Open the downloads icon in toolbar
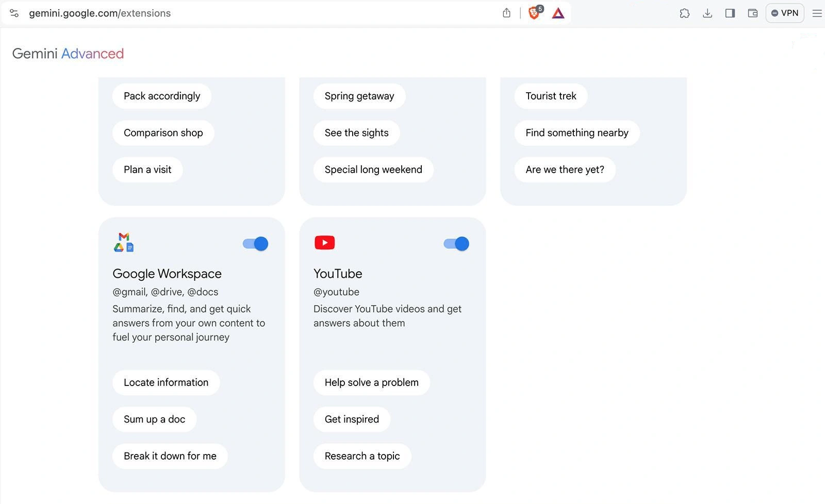825x504 pixels. 707,13
